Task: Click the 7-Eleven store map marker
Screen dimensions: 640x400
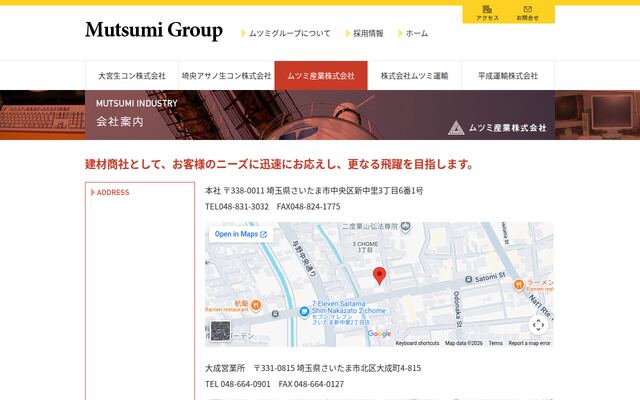Action: [x=304, y=312]
